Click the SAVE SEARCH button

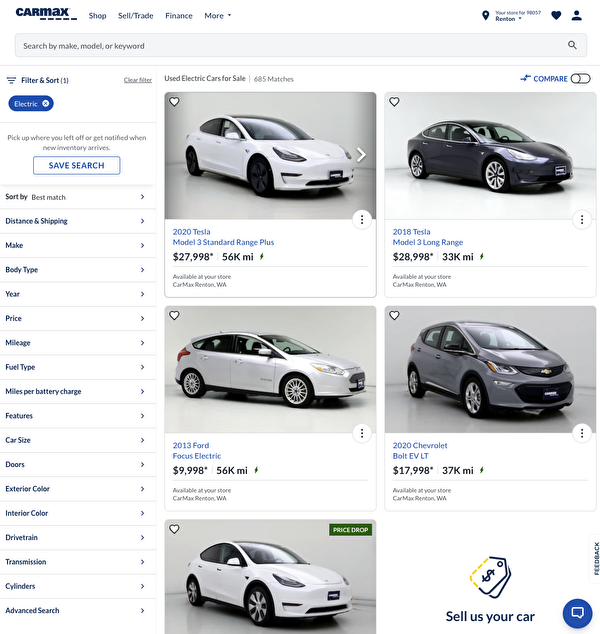point(76,165)
